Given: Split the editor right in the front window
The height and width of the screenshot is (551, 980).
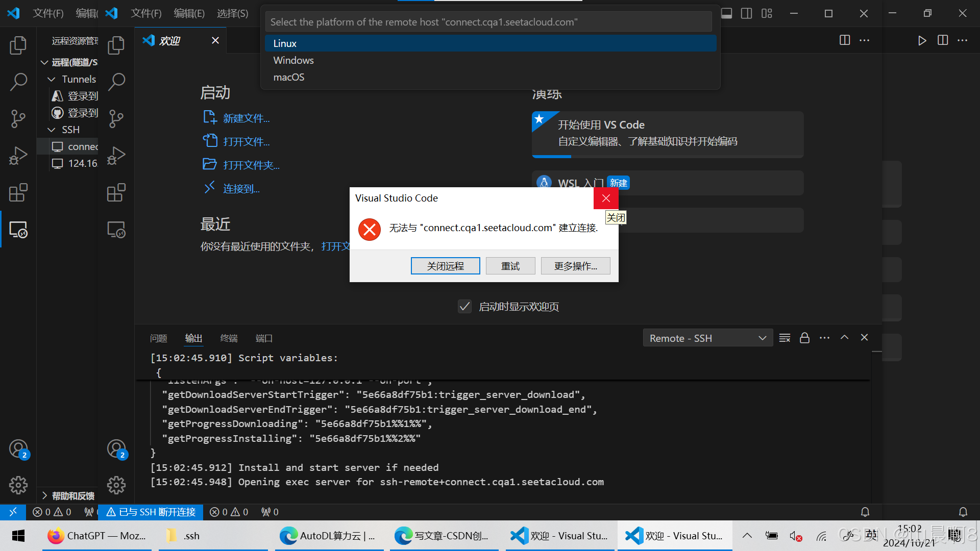Looking at the screenshot, I should tap(845, 40).
